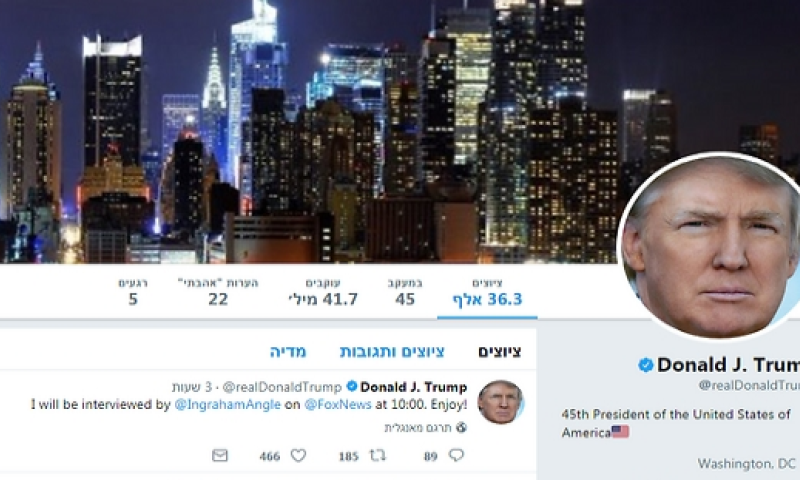The image size is (800, 480).
Task: Click the reply speech bubble icon
Action: tap(456, 454)
